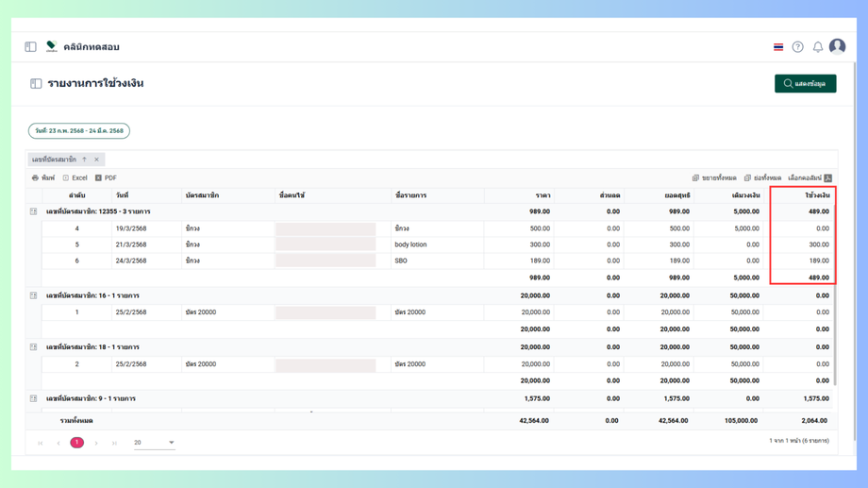Collapse the group เลขที่บัตรสมาชิก: 18
Screen dimensions: 868x488
tap(34, 347)
